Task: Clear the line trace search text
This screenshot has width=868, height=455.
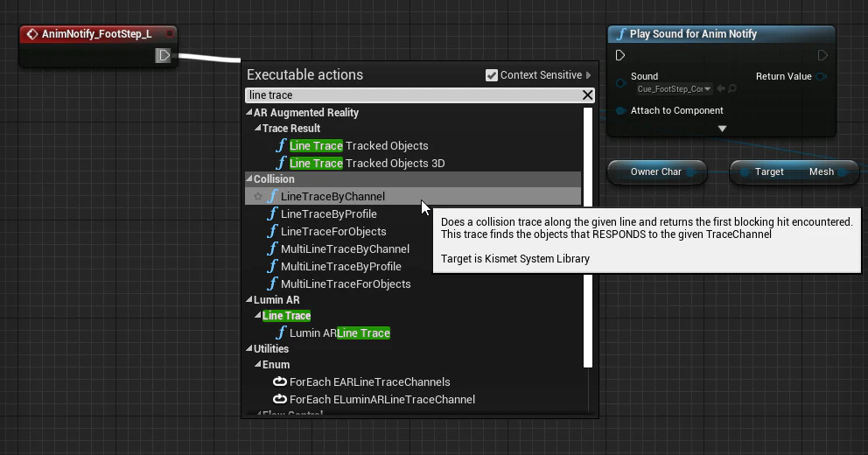Action: pos(587,95)
